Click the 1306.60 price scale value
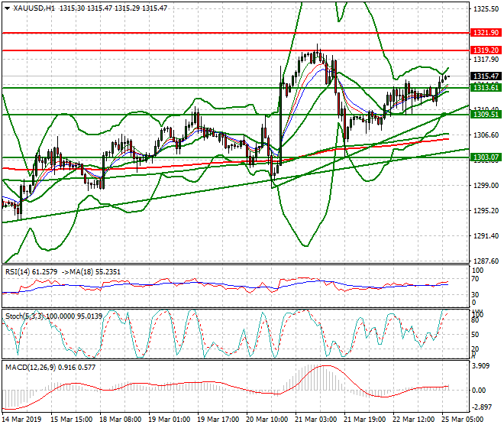504x428 pixels. pyautogui.click(x=486, y=135)
